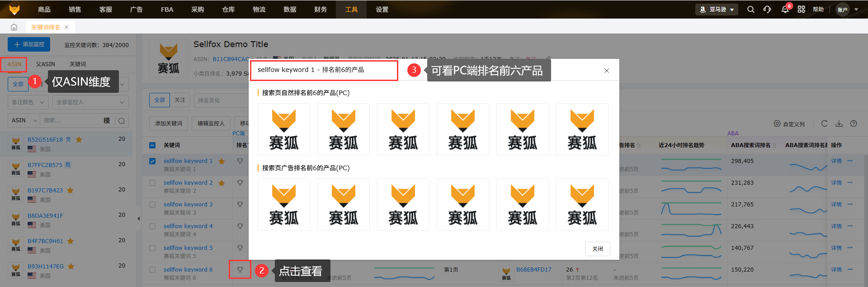
Task: Toggle the star on sellfow keyword 2
Action: click(222, 183)
